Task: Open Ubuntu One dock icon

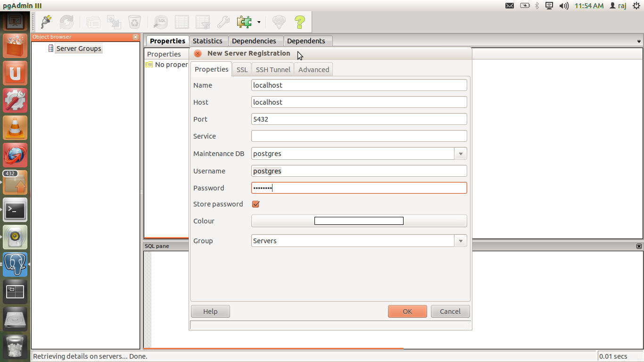Action: tap(15, 74)
